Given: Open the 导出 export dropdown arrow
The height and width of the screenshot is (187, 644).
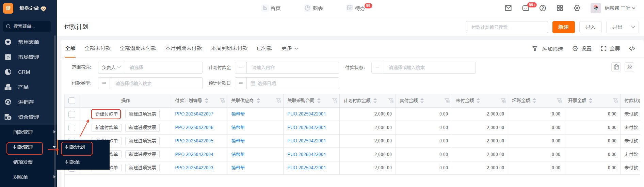Looking at the screenshot, I should point(633,27).
